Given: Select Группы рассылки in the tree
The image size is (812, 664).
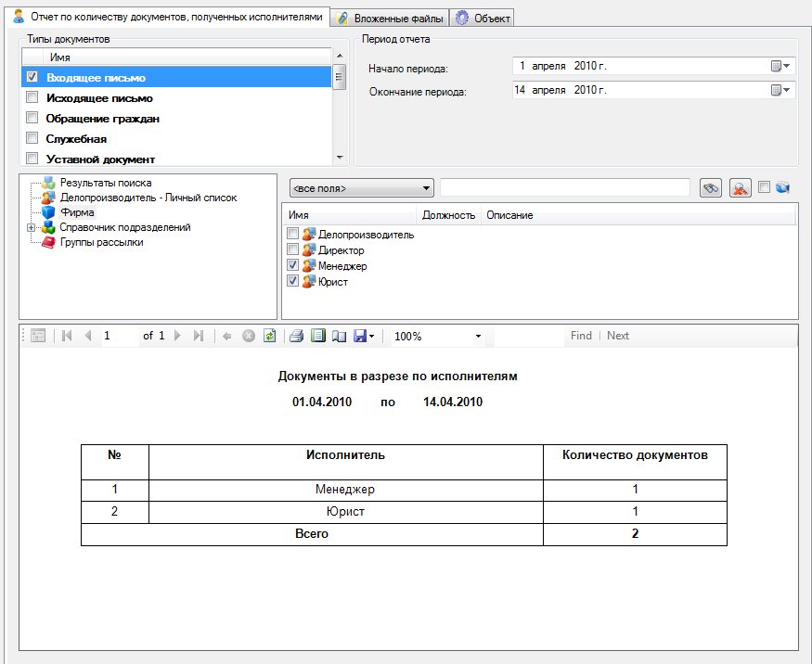Looking at the screenshot, I should click(x=101, y=242).
